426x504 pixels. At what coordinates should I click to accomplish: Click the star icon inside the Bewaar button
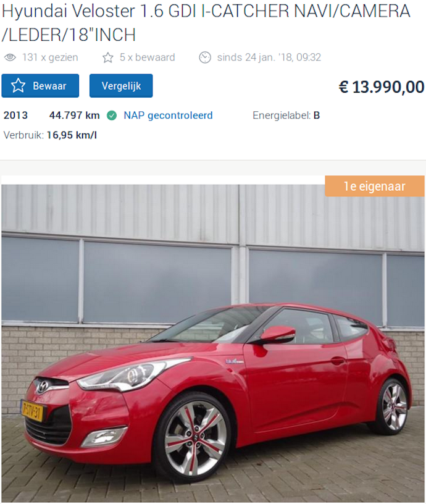pos(18,86)
